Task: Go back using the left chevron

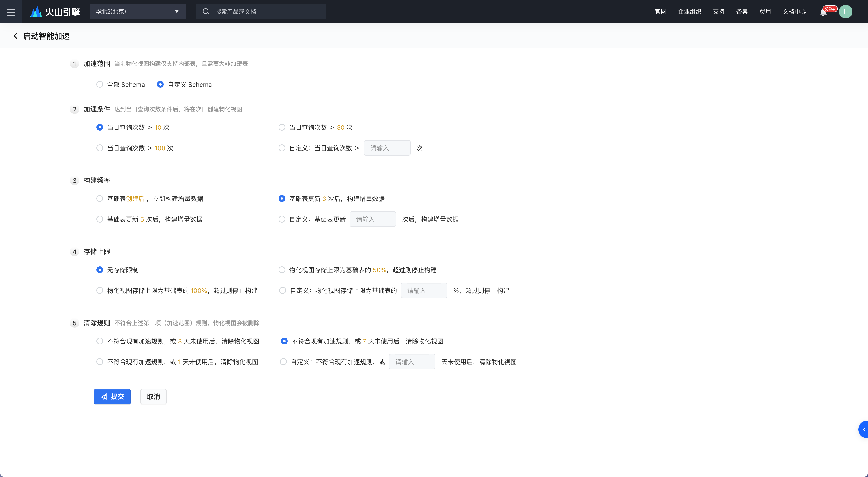Action: click(x=15, y=36)
